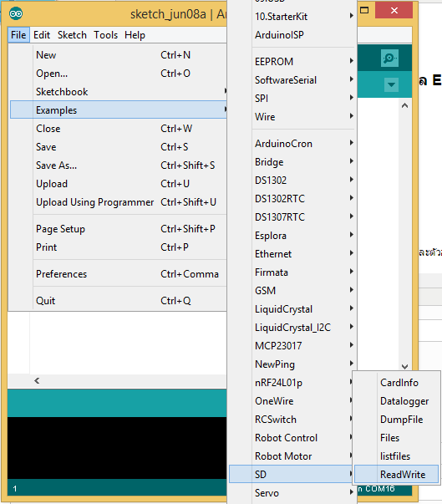Choose Open... from File menu
This screenshot has height=504, width=442.
click(x=118, y=74)
